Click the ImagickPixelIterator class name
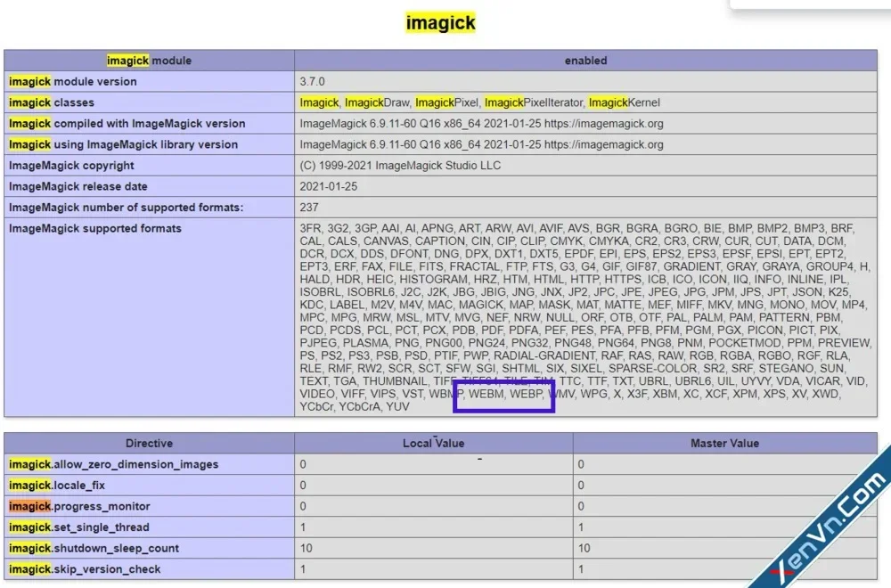The image size is (891, 588). click(534, 102)
